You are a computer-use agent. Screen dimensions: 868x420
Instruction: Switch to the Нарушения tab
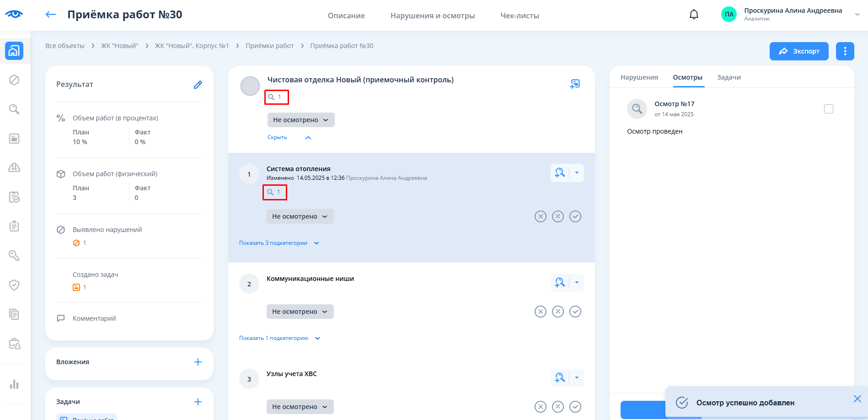(639, 77)
